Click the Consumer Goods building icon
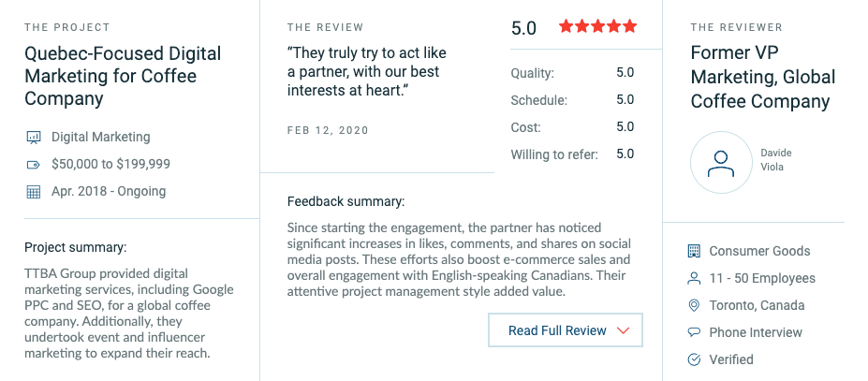The height and width of the screenshot is (381, 868). pos(694,251)
